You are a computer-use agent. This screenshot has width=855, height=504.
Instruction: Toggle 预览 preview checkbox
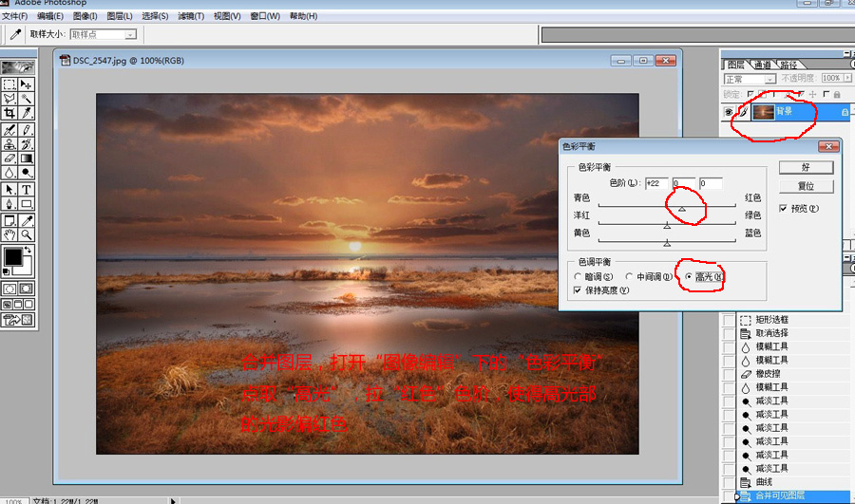(x=783, y=209)
